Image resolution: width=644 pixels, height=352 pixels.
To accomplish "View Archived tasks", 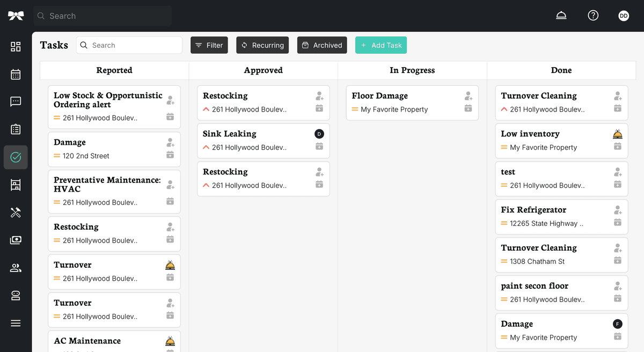I will click(x=322, y=45).
